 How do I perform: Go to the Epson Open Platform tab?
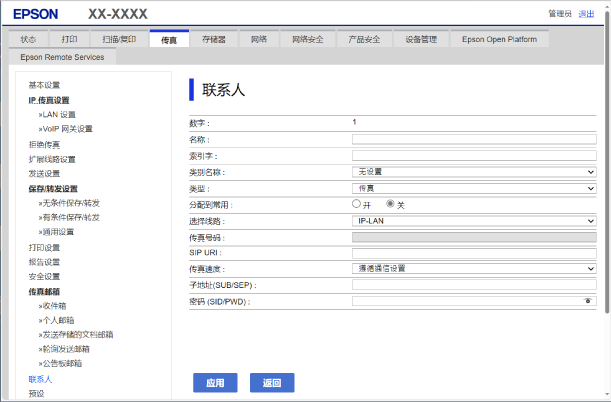click(499, 39)
